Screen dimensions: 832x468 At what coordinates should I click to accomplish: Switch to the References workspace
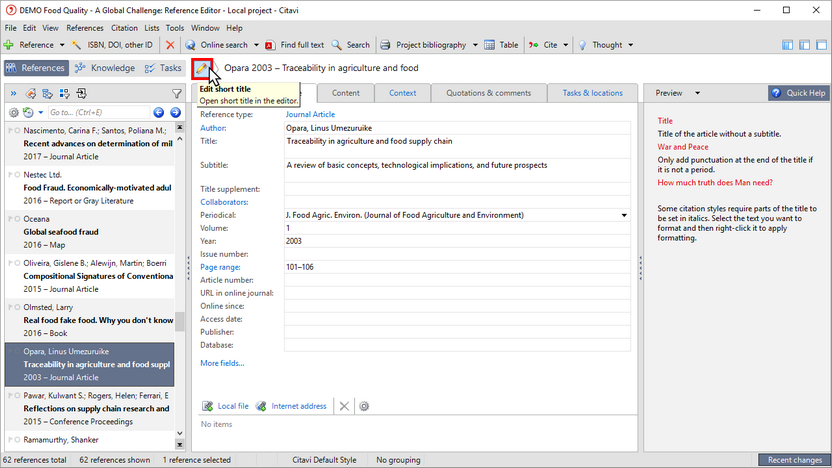click(x=36, y=68)
